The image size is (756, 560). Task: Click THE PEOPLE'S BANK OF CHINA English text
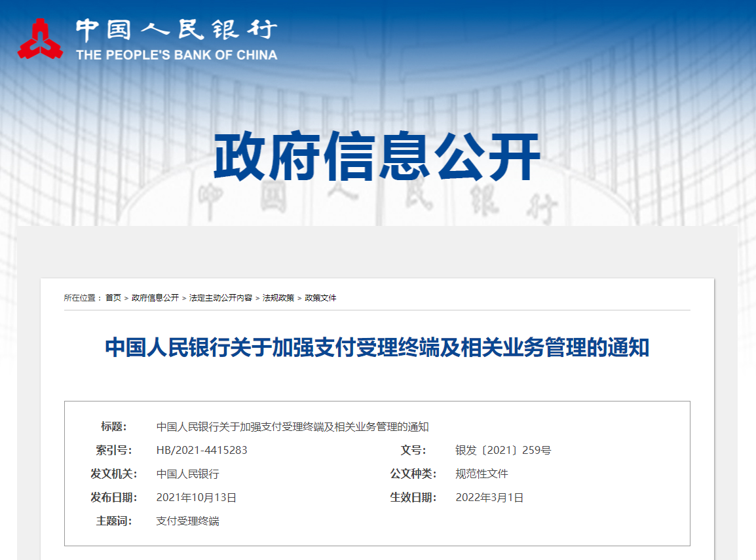[x=178, y=55]
